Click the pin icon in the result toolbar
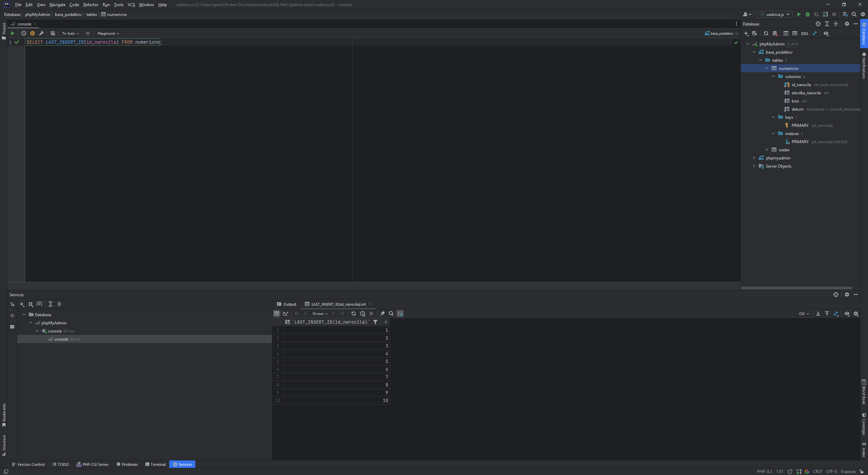 click(x=382, y=313)
